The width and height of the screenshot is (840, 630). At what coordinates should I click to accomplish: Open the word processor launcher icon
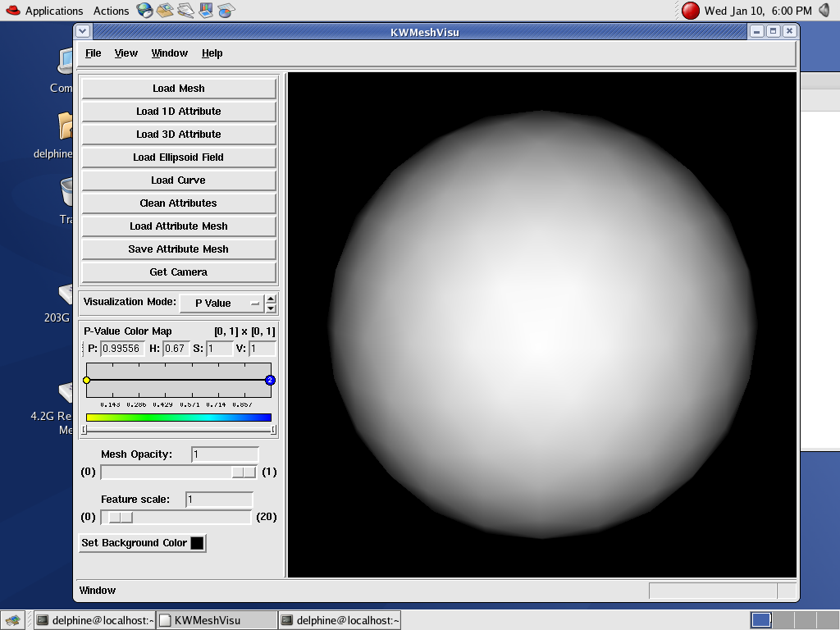click(x=185, y=11)
